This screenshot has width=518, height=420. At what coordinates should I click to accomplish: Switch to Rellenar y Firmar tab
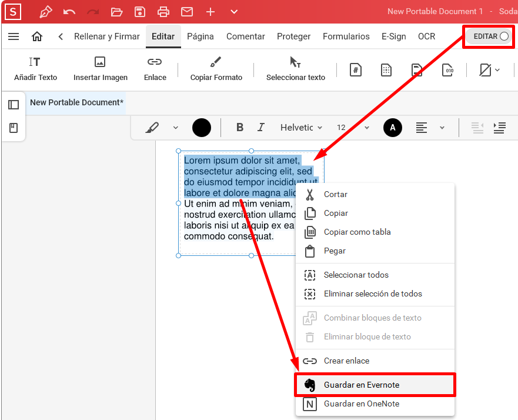click(x=106, y=36)
